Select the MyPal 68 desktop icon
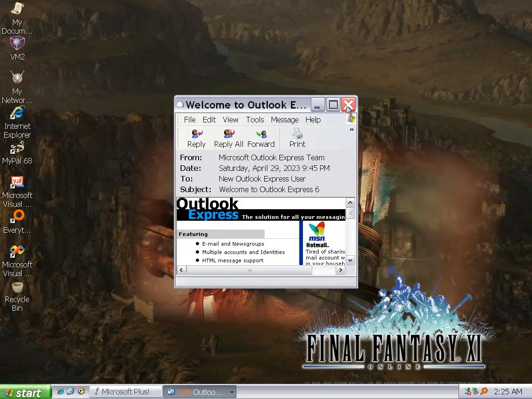Image resolution: width=532 pixels, height=399 pixels. (17, 153)
